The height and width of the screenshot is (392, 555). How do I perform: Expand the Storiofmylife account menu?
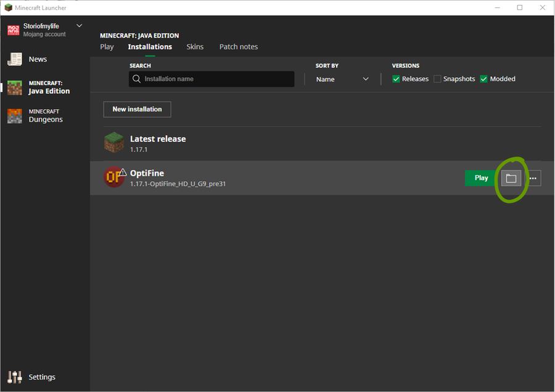(x=80, y=26)
